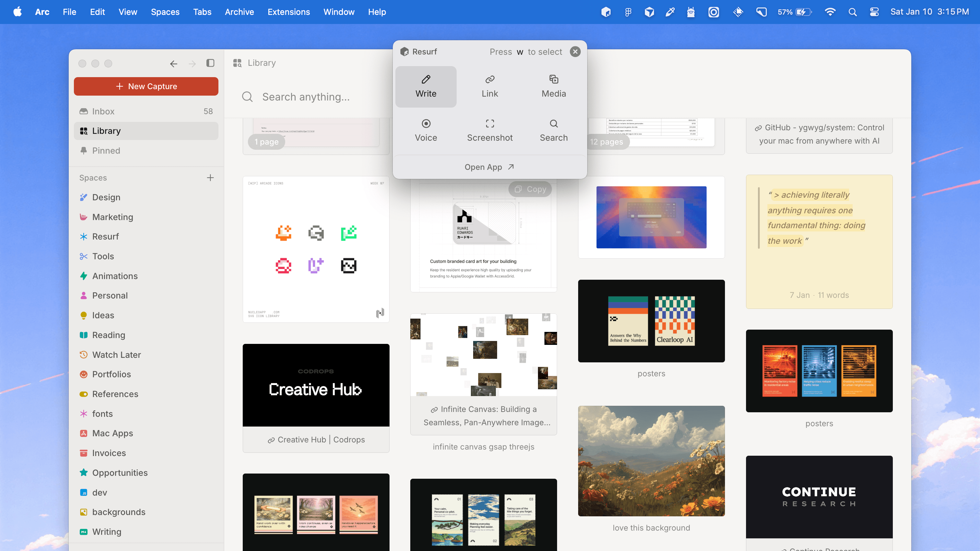
Task: Take a Screenshot capture
Action: click(x=490, y=131)
